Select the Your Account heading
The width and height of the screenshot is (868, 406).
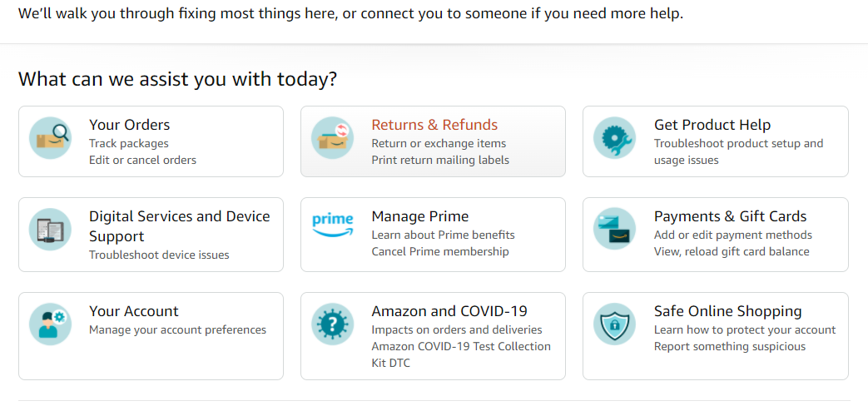click(134, 311)
